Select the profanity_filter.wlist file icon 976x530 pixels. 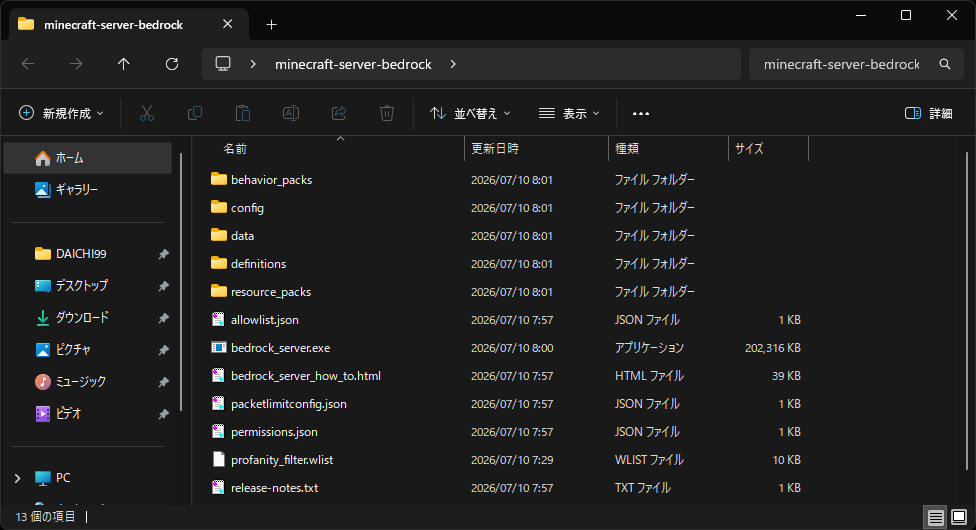(x=218, y=460)
